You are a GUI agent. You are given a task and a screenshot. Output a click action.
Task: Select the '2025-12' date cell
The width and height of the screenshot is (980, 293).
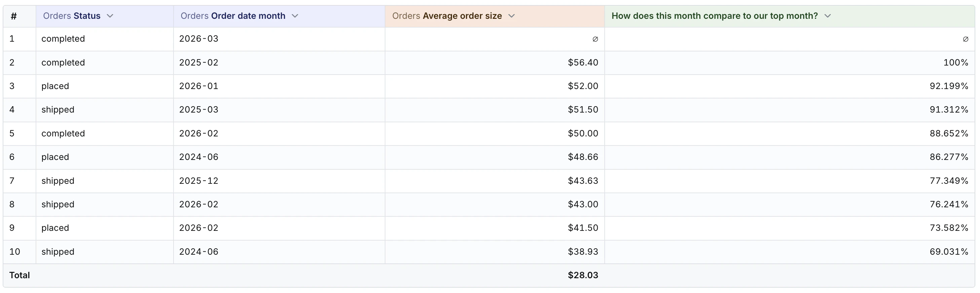point(279,181)
